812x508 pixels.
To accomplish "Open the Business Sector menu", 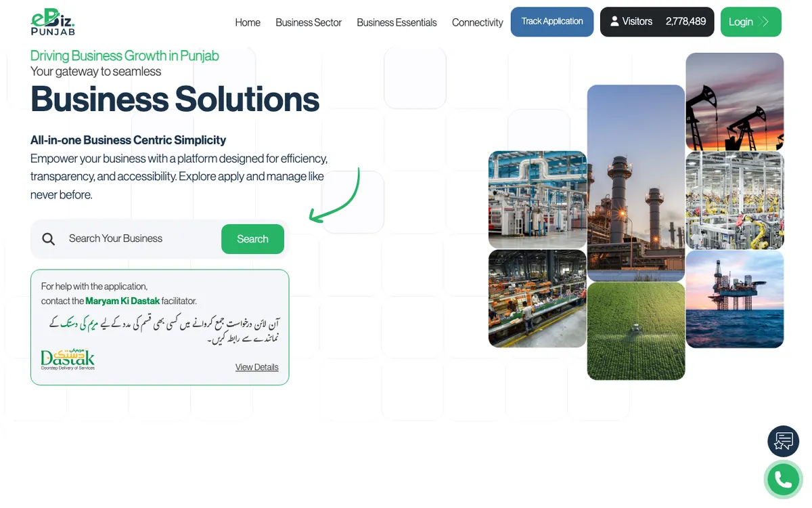I will [309, 22].
